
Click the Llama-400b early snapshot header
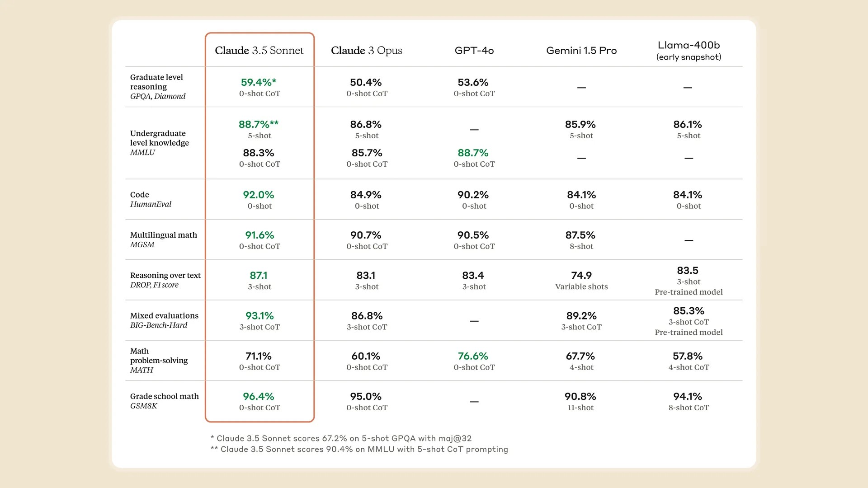point(689,51)
